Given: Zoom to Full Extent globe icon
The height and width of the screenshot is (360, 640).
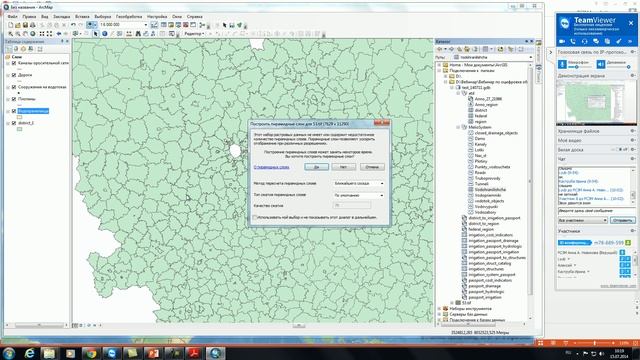Looking at the screenshot, I should [33, 34].
